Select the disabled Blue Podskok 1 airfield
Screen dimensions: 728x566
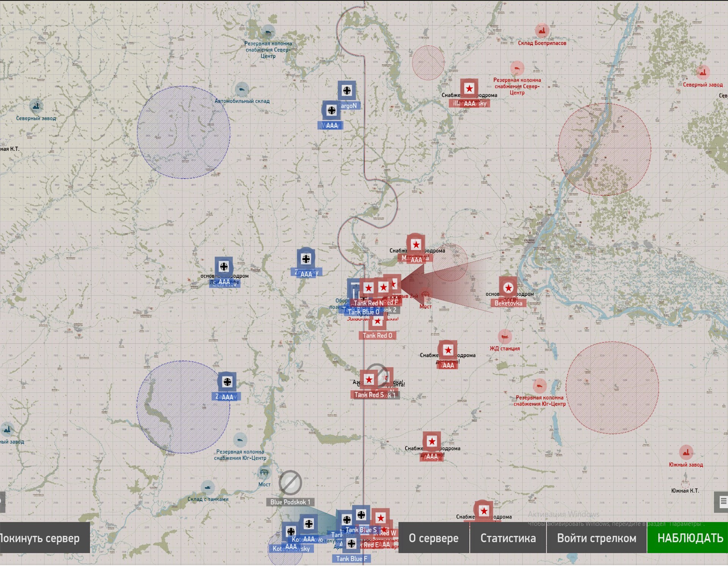pos(290,483)
